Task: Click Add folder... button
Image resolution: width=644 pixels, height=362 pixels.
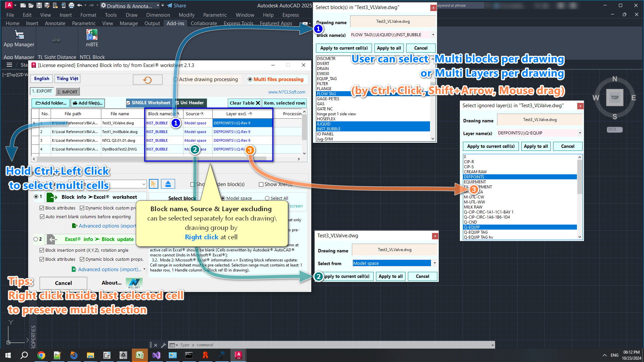Action: (51, 103)
